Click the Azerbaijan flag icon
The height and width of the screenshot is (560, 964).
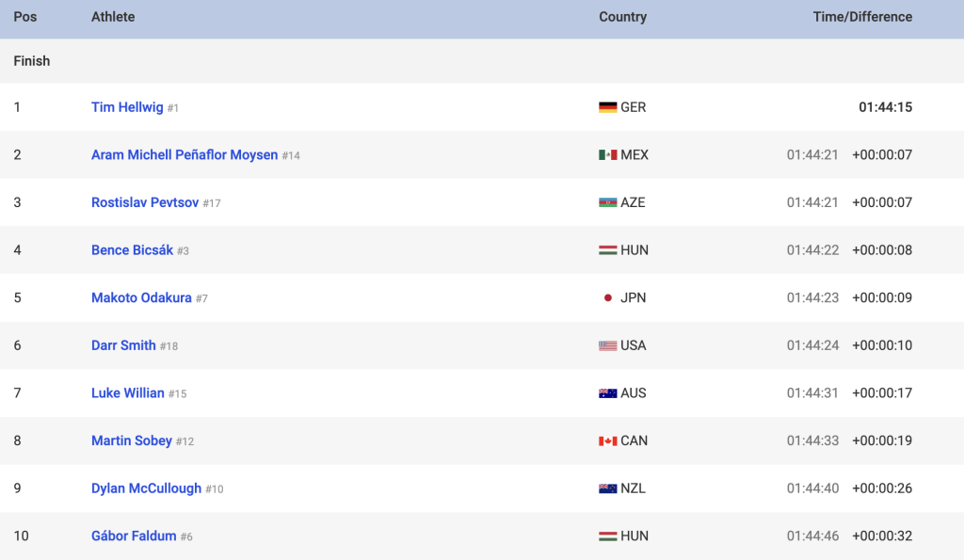(607, 203)
